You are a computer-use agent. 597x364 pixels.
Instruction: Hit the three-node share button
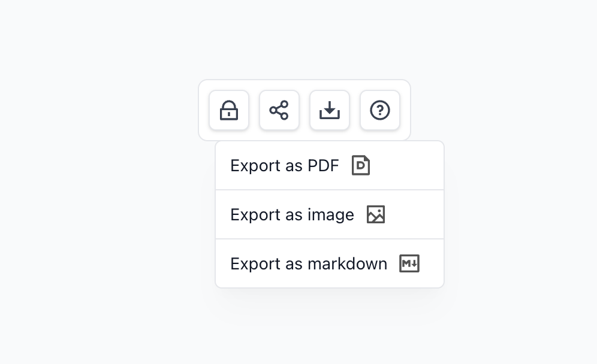tap(279, 110)
